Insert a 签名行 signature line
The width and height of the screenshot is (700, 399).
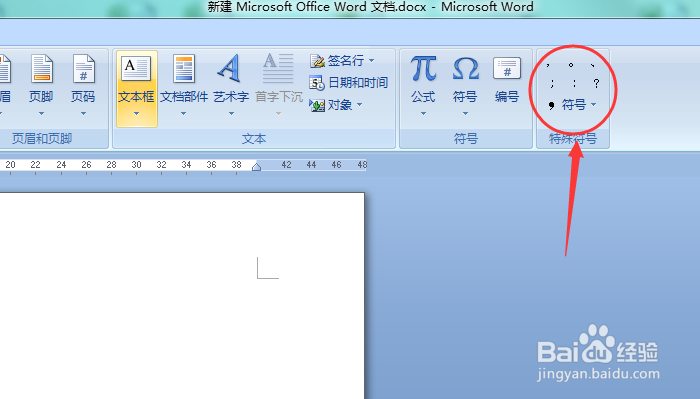(x=342, y=60)
